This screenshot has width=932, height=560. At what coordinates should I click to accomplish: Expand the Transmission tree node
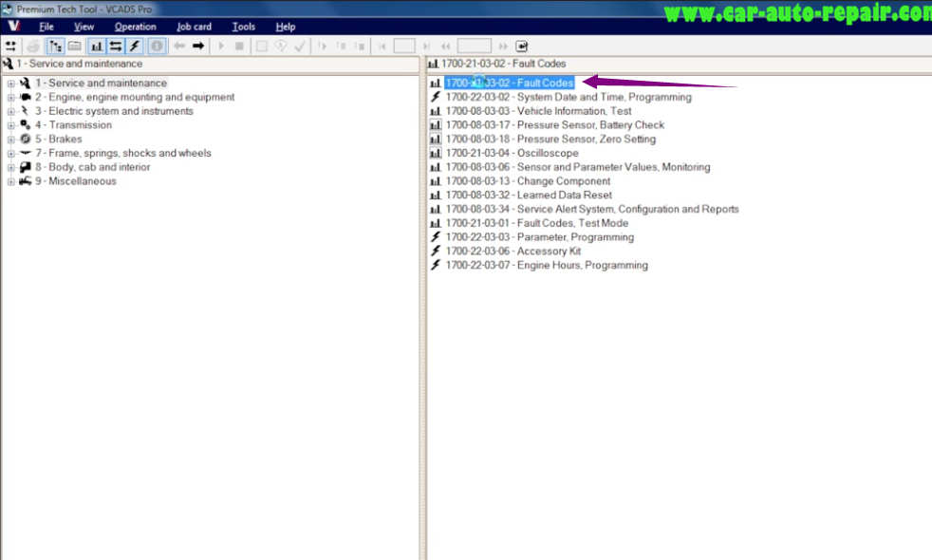pos(10,125)
